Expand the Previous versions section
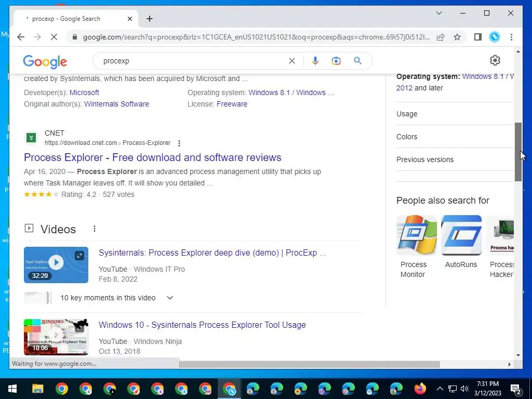This screenshot has width=532, height=399. click(x=455, y=159)
